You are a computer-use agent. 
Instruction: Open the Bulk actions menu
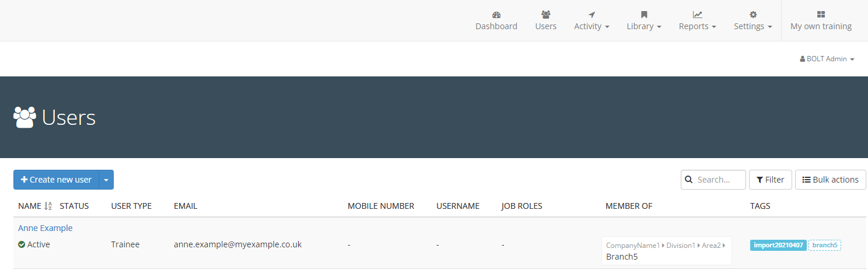click(830, 180)
